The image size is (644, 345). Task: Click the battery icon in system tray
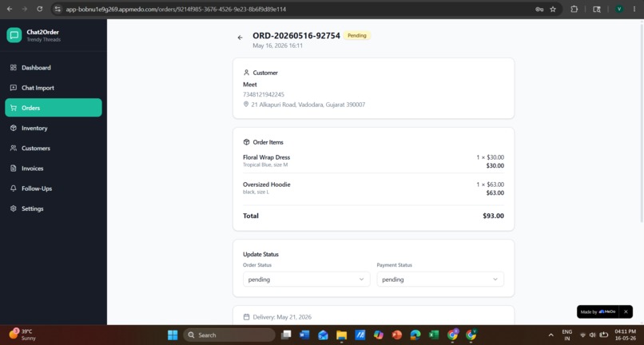click(x=604, y=335)
